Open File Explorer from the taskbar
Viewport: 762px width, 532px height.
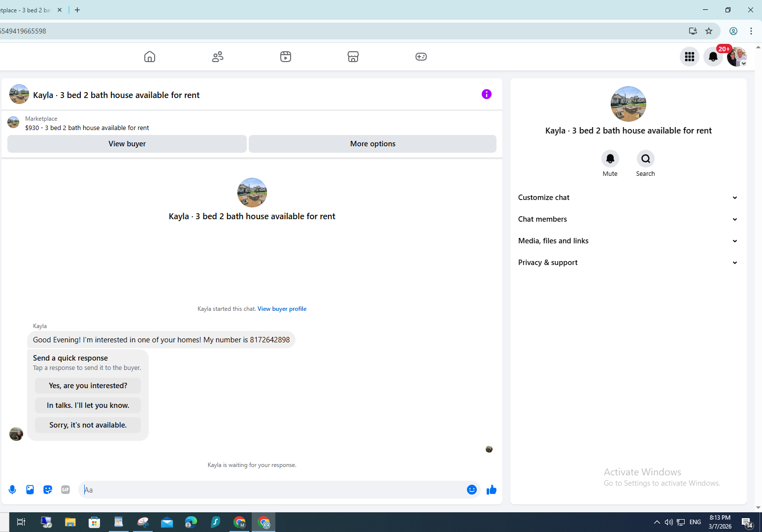click(x=70, y=522)
